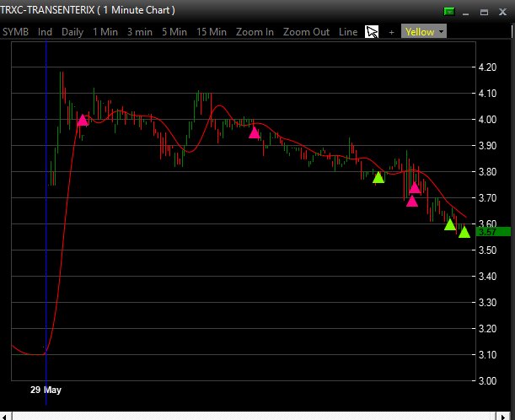The width and height of the screenshot is (515, 420).
Task: Click the TRXC-TRANSENTERIX chart title
Action: 88,10
